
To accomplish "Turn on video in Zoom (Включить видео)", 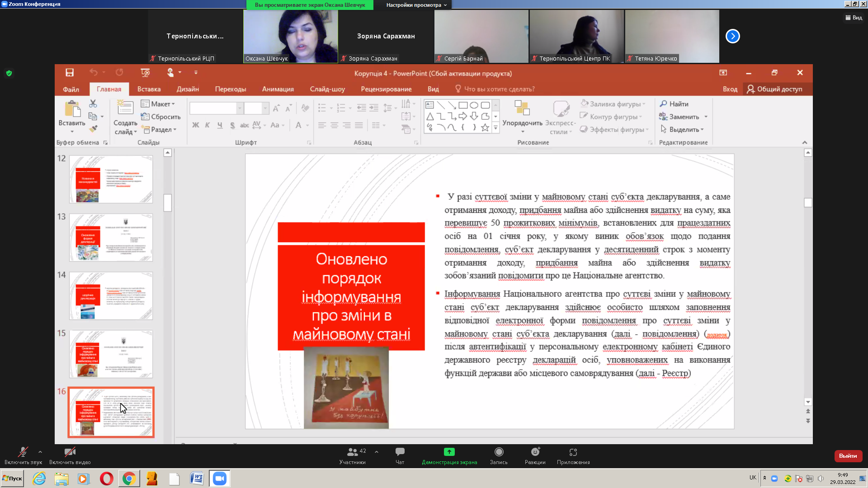I will [x=70, y=455].
